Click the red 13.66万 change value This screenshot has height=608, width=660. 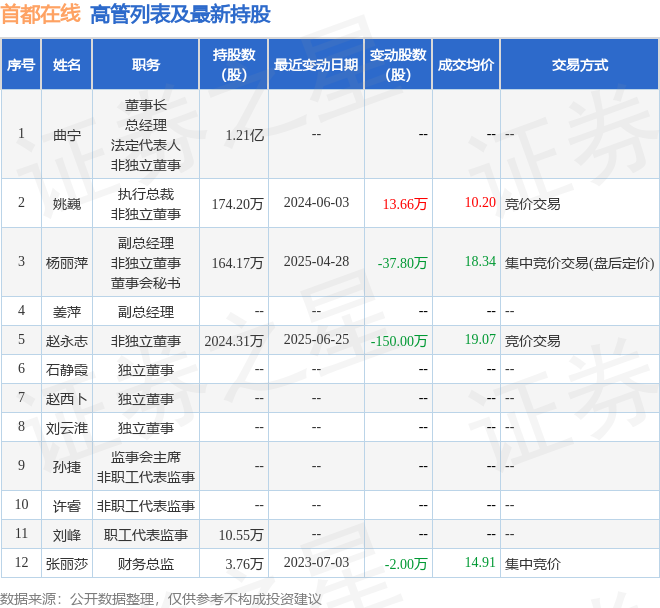tap(405, 204)
